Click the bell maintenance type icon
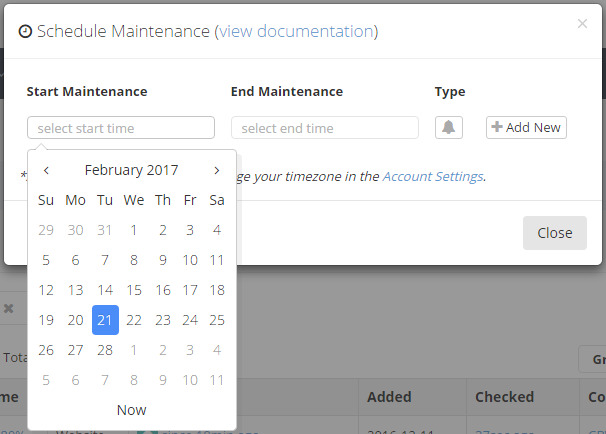The height and width of the screenshot is (434, 606). tap(449, 128)
